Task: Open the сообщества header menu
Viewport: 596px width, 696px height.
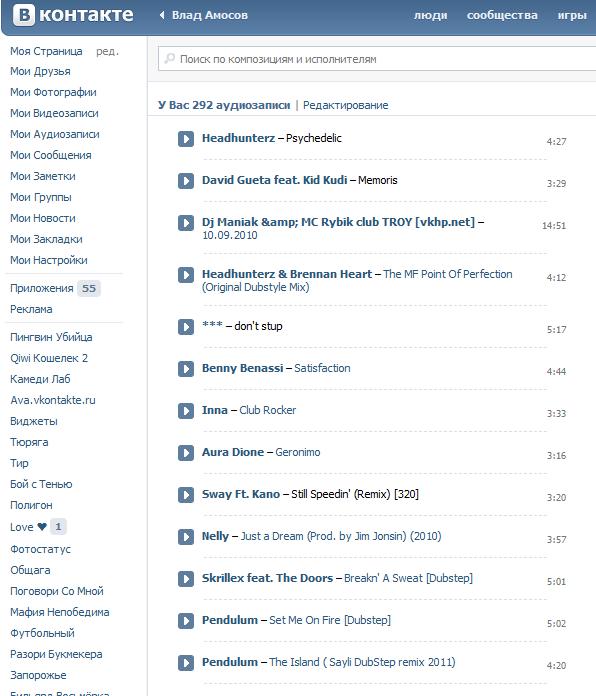Action: pyautogui.click(x=502, y=15)
